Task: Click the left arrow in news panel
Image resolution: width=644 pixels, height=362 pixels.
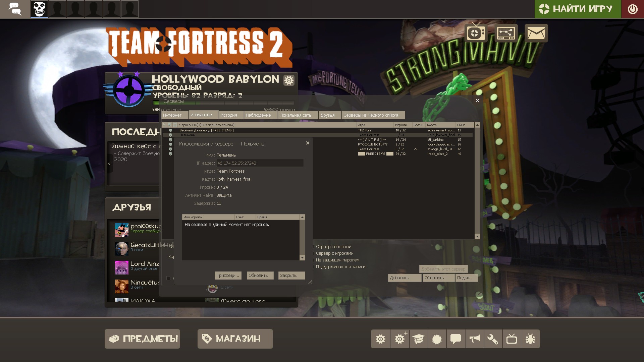Action: [x=109, y=164]
